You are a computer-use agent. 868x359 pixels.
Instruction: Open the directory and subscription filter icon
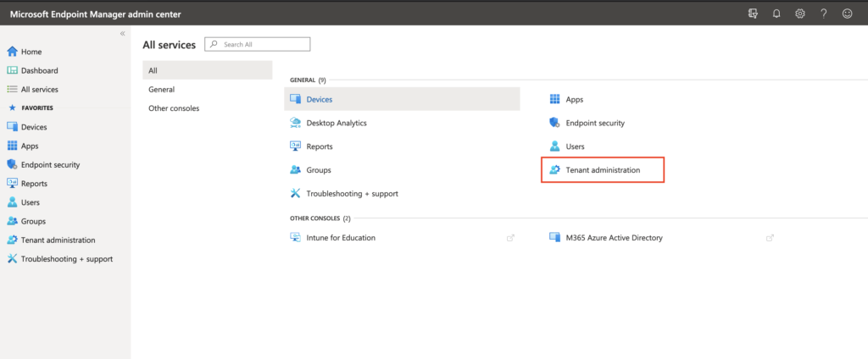(x=753, y=14)
